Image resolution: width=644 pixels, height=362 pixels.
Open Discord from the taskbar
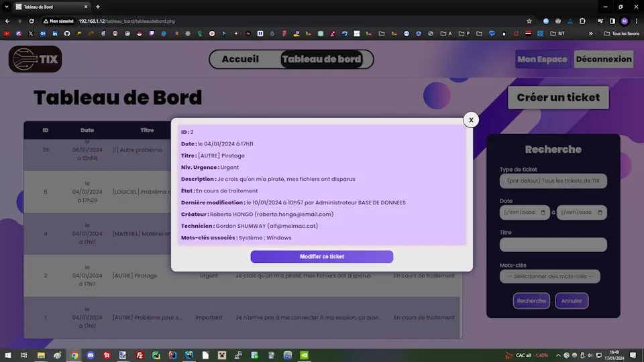[x=91, y=355]
